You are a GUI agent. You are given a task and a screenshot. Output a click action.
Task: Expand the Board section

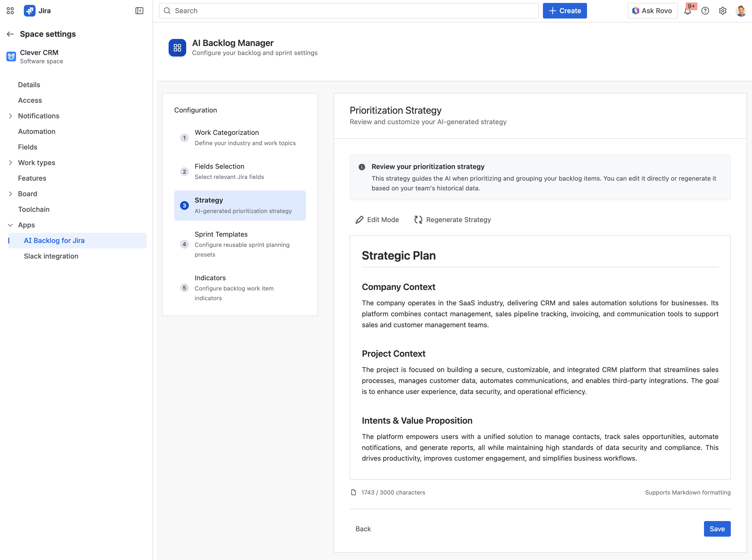10,194
